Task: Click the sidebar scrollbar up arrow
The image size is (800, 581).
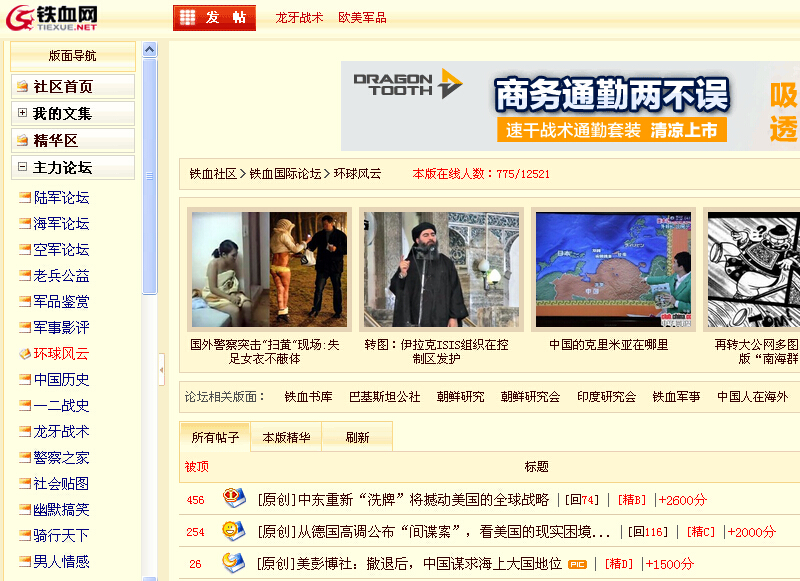Action: [x=149, y=49]
